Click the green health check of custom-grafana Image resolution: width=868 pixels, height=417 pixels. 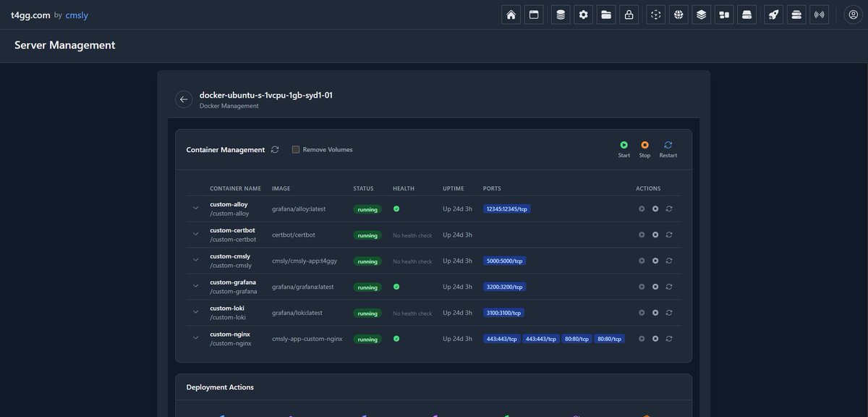[x=396, y=287]
